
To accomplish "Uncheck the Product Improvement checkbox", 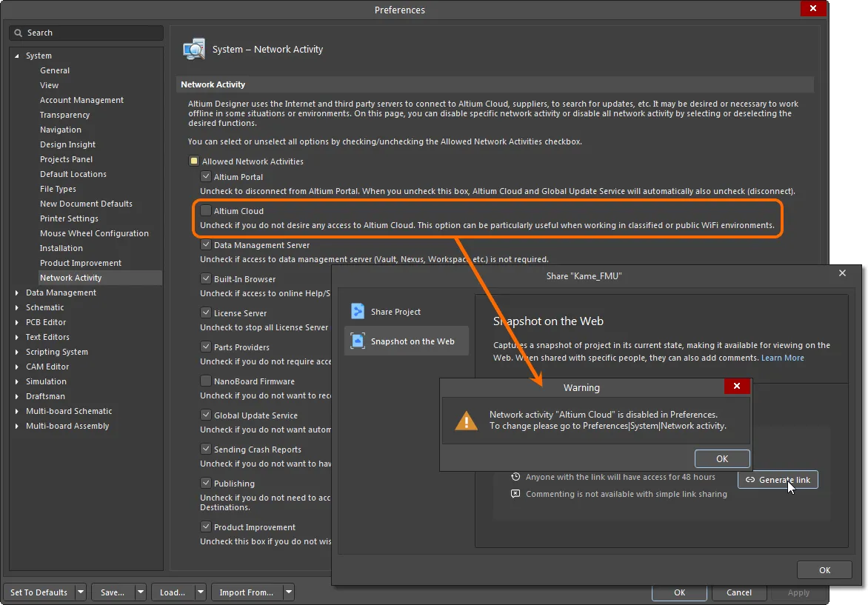I will [206, 527].
